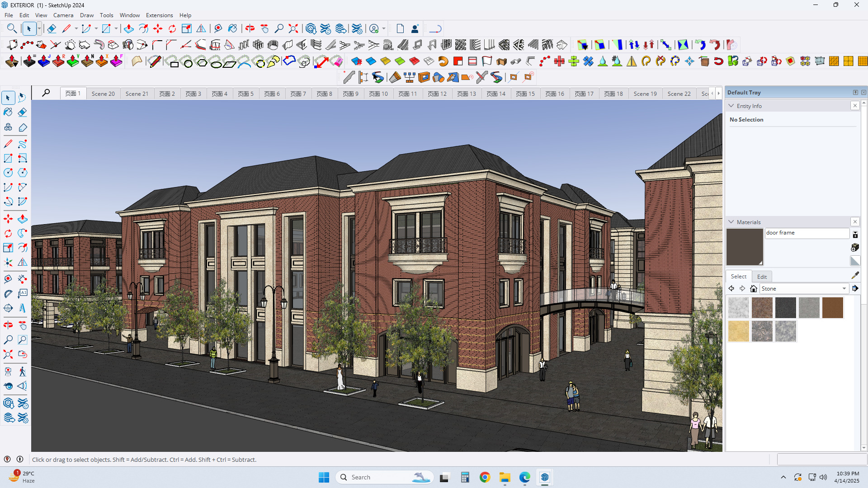Activate the Rotate tool in left toolbar

tap(8, 234)
